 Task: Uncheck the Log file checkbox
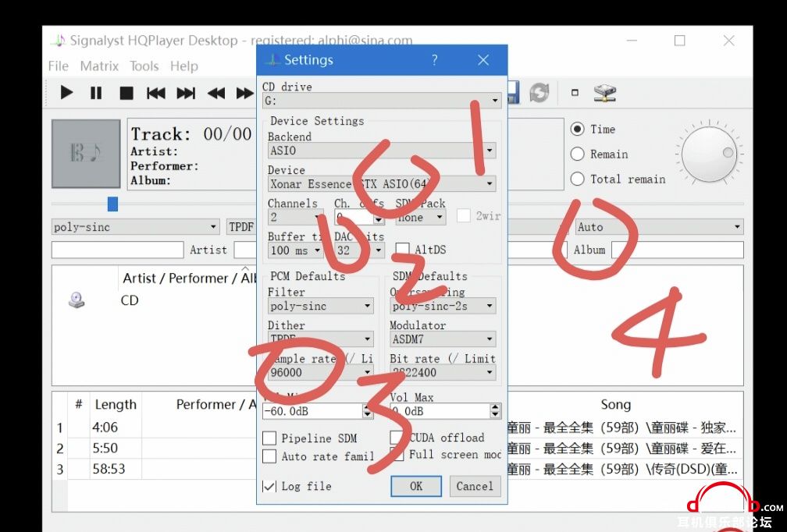pos(269,486)
